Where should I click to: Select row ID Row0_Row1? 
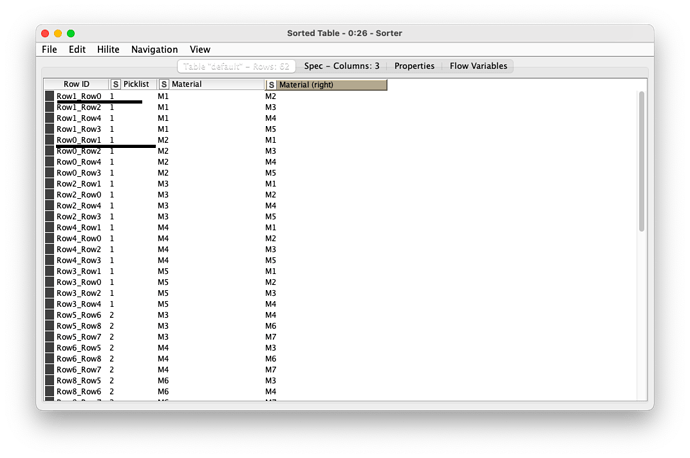79,140
